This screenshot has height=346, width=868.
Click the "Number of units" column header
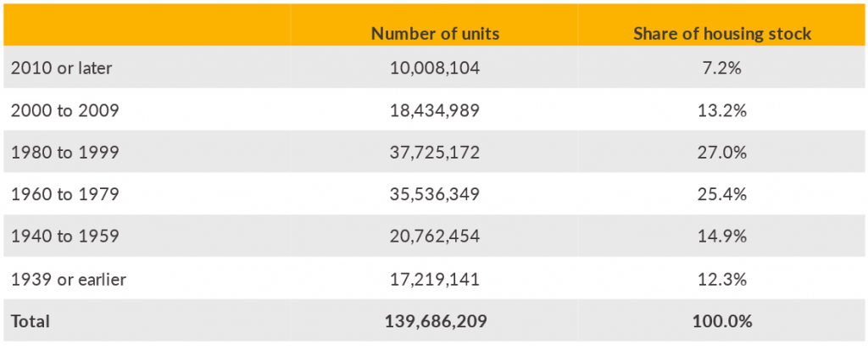click(x=436, y=34)
